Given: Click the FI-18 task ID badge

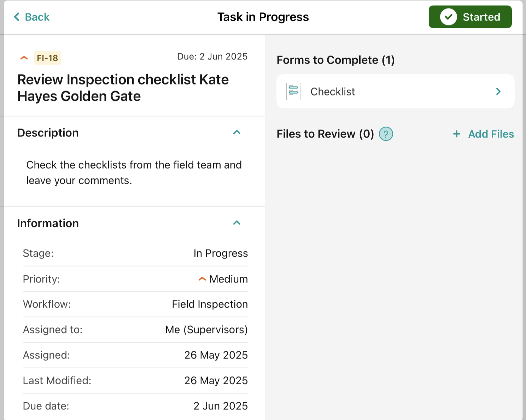Looking at the screenshot, I should (47, 58).
